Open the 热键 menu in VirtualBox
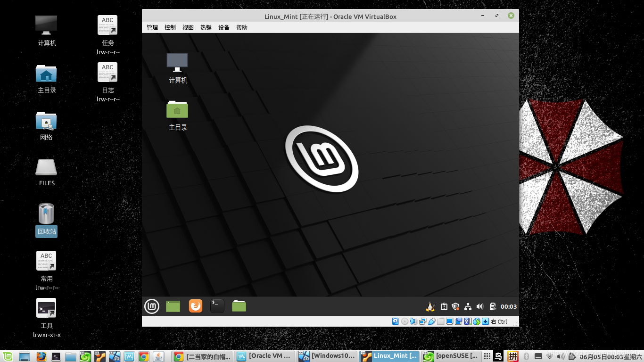Screen dimensions: 644x362 pyautogui.click(x=206, y=27)
